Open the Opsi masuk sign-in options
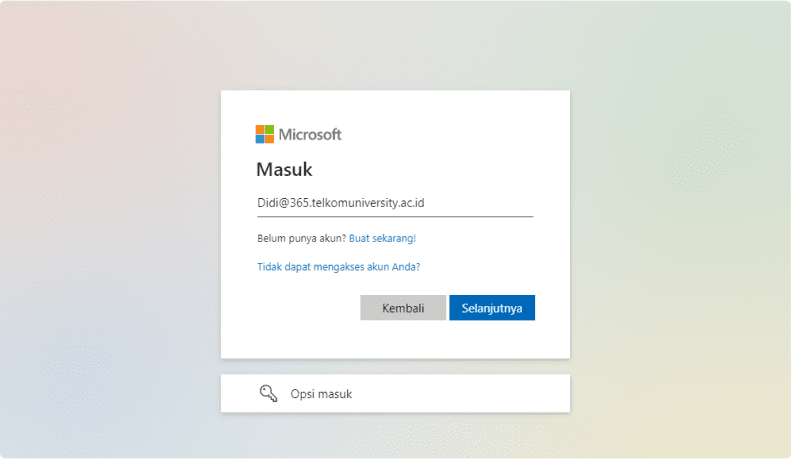The width and height of the screenshot is (791, 459). pos(321,394)
